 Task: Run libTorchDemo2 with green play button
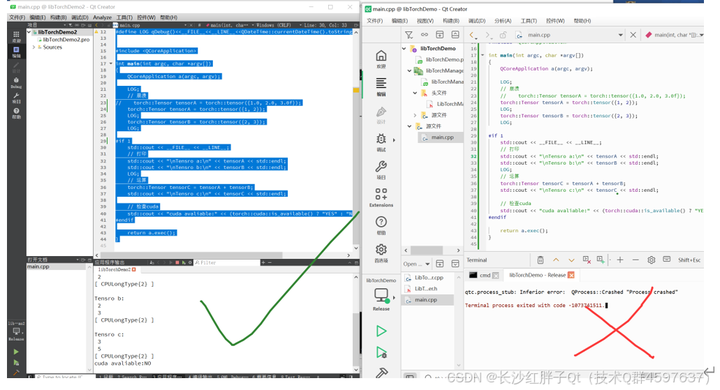[16, 351]
